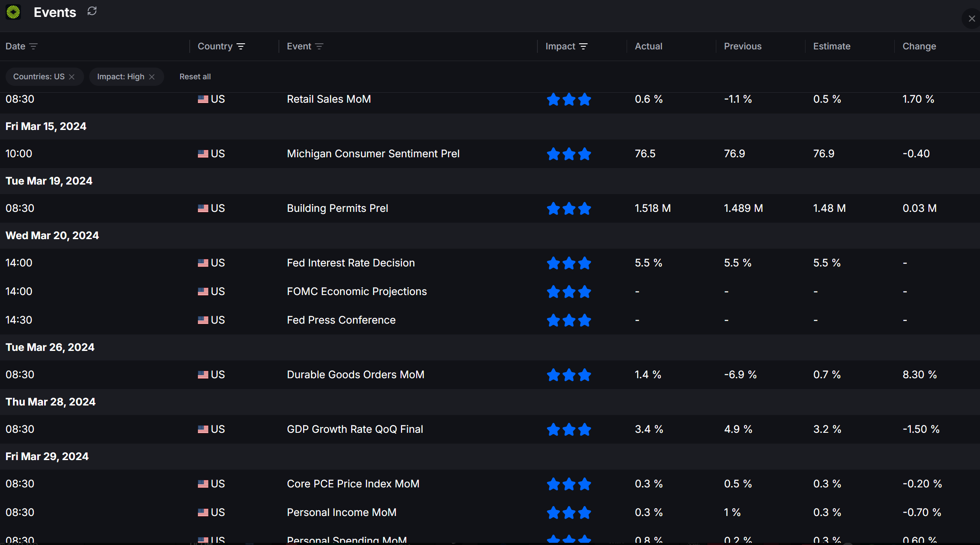Remove the Impact: High filter chip
Viewport: 980px width, 545px height.
click(x=152, y=77)
